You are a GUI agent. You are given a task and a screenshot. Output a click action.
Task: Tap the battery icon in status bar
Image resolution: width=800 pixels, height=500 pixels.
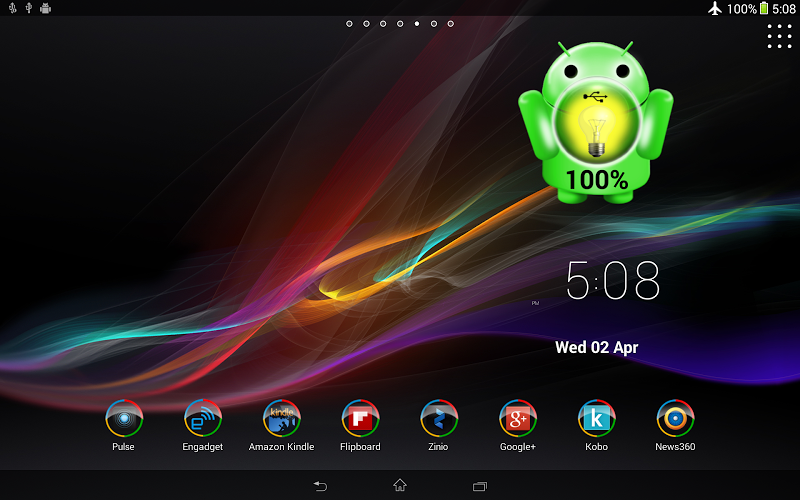click(764, 8)
